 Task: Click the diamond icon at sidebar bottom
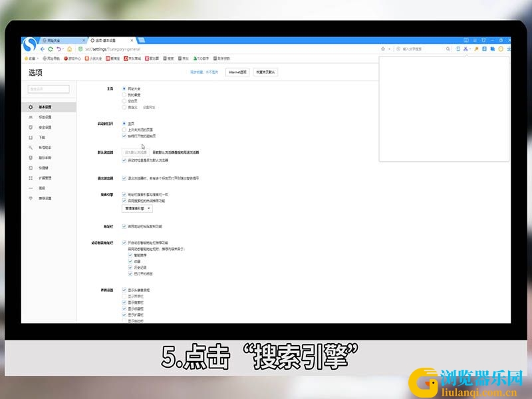(31, 198)
